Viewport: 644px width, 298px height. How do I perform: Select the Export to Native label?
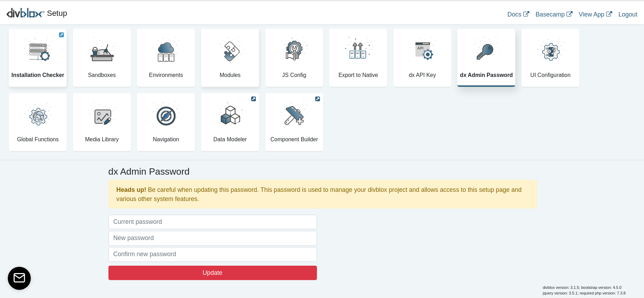coord(358,75)
